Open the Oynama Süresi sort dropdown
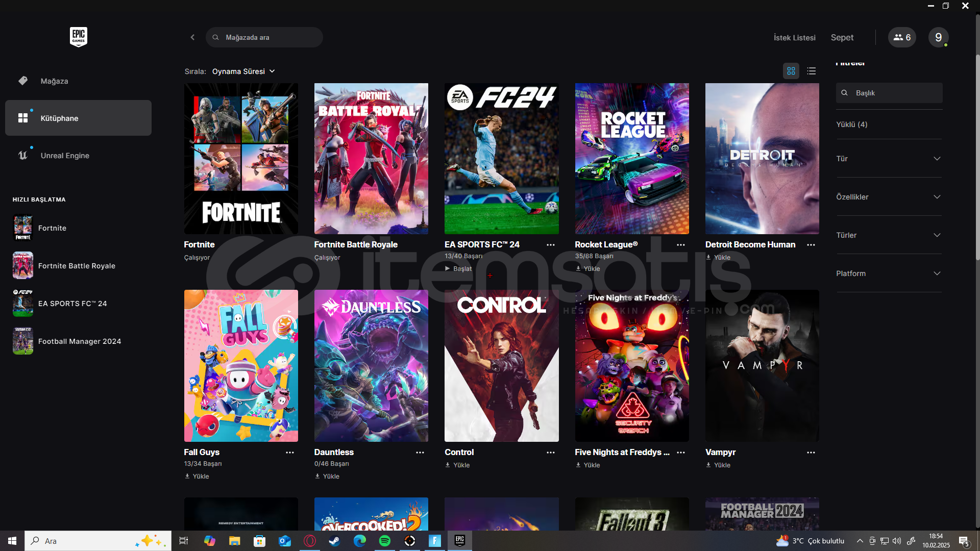The width and height of the screenshot is (980, 551). click(243, 71)
